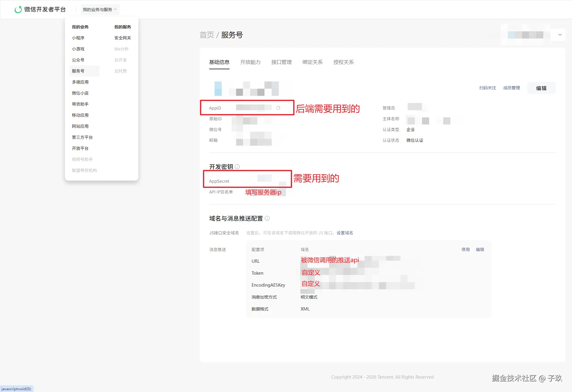Switch to the 开放能力 tab
The image size is (572, 392).
[250, 62]
